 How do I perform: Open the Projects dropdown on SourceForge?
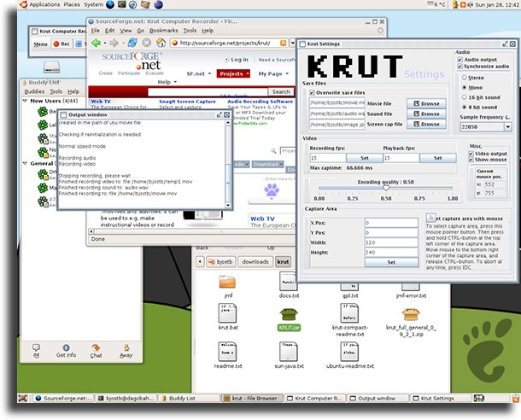click(x=233, y=73)
